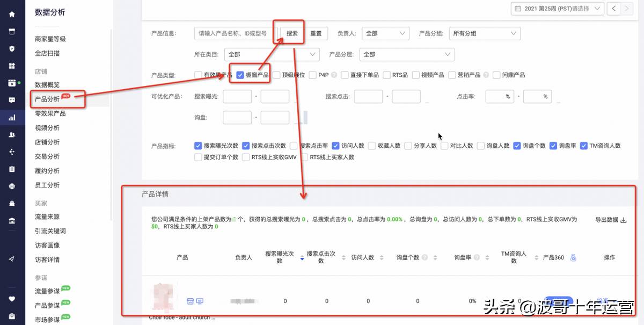Open 全店扫描 in the sidebar menu
Image resolution: width=644 pixels, height=325 pixels.
coord(47,53)
